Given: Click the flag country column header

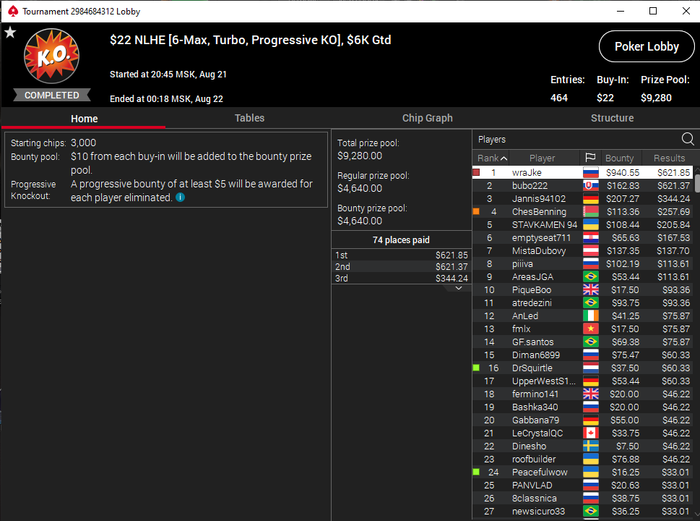Looking at the screenshot, I should (x=590, y=158).
